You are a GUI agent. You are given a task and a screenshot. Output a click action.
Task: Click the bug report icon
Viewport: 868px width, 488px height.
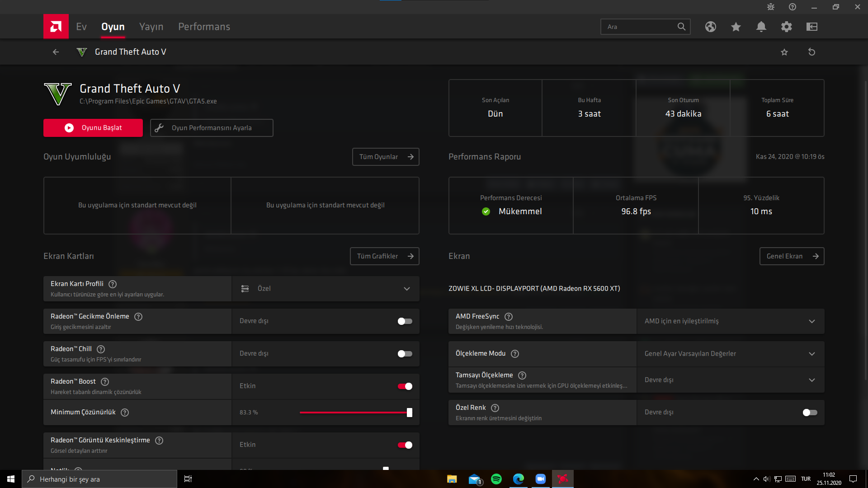pyautogui.click(x=771, y=7)
